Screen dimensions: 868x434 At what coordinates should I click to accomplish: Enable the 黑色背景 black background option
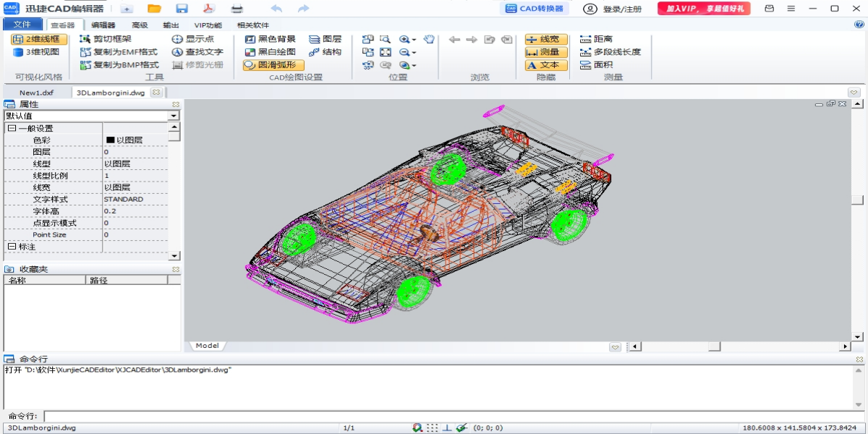click(x=271, y=39)
